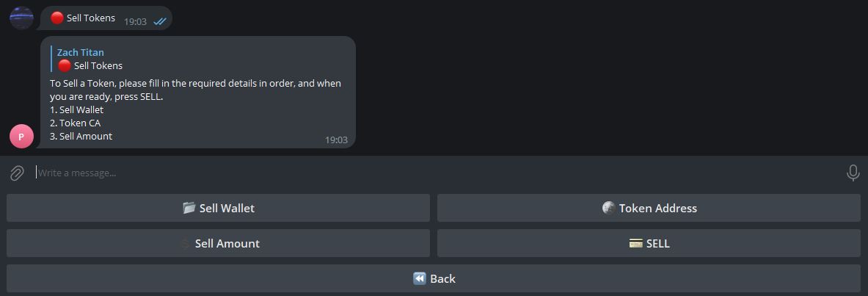Go back using the Back button
Image resolution: width=868 pixels, height=296 pixels.
434,278
